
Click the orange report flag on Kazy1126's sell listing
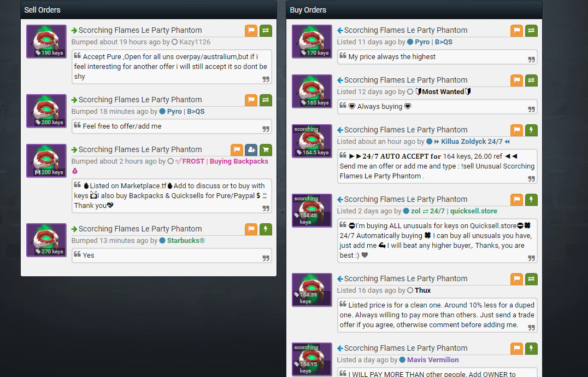pyautogui.click(x=251, y=31)
